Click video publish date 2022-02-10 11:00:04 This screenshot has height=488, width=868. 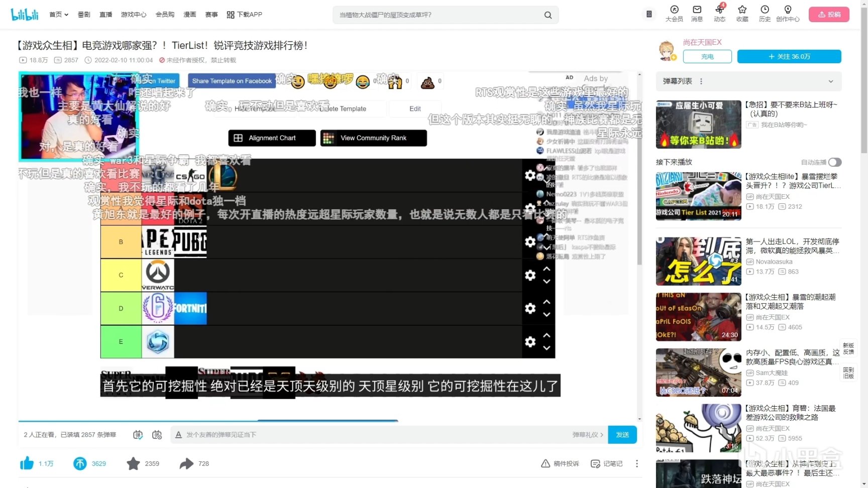pyautogui.click(x=124, y=60)
